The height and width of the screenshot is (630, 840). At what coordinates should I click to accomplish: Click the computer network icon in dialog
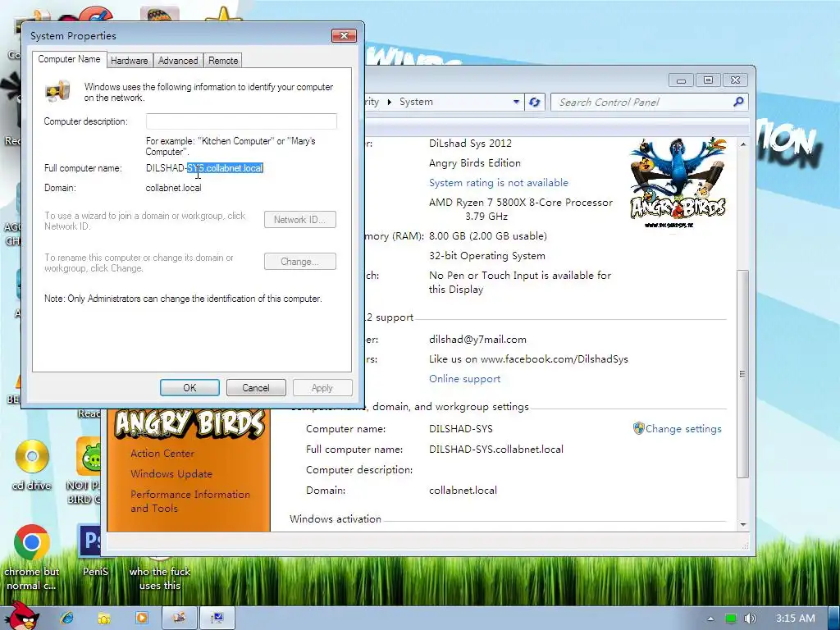pyautogui.click(x=58, y=91)
